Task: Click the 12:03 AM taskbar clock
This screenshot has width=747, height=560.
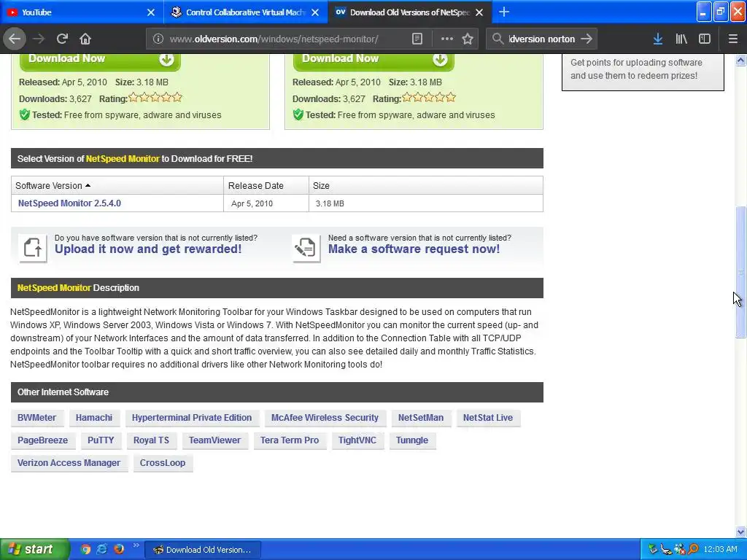Action: click(x=720, y=549)
